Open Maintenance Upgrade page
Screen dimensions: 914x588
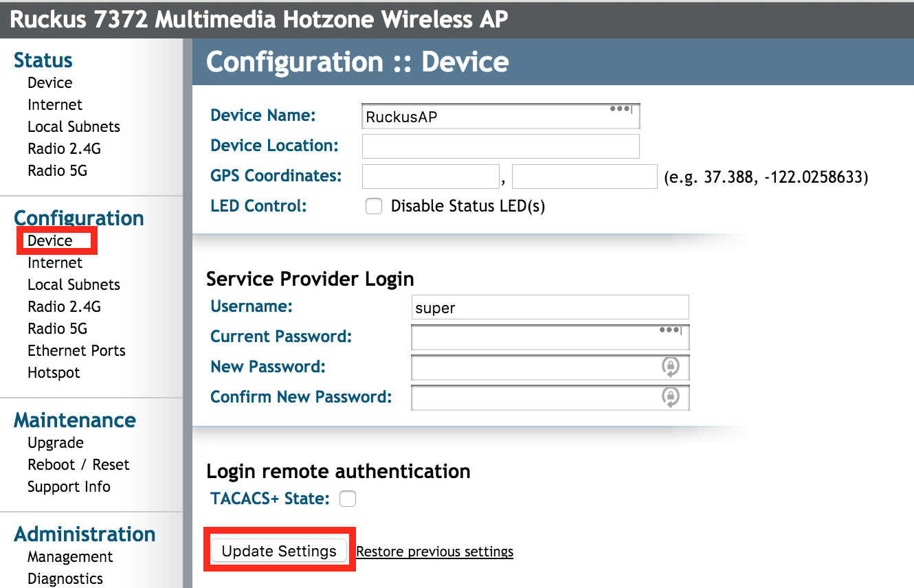pos(56,442)
